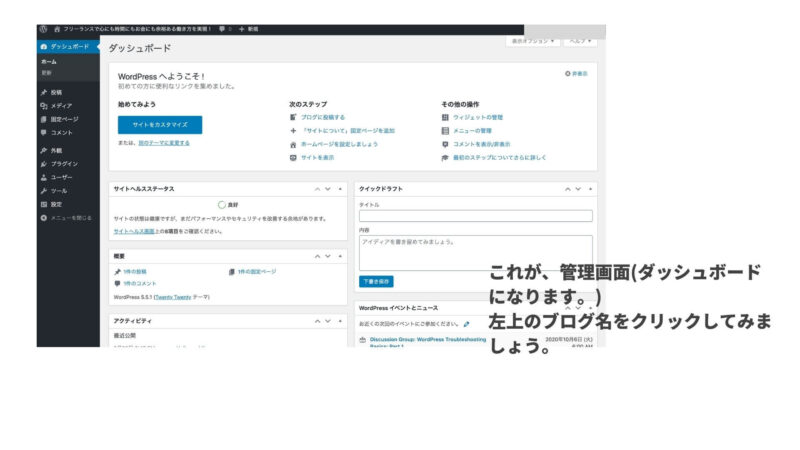Click 別のテーマに変更する link
The height and width of the screenshot is (450, 800).
(x=164, y=143)
